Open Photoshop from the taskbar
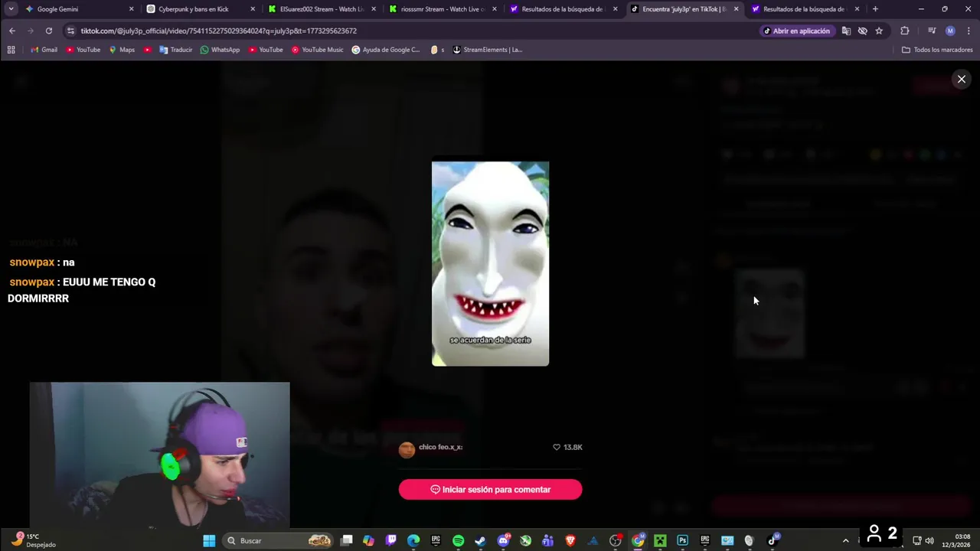 pos(682,540)
